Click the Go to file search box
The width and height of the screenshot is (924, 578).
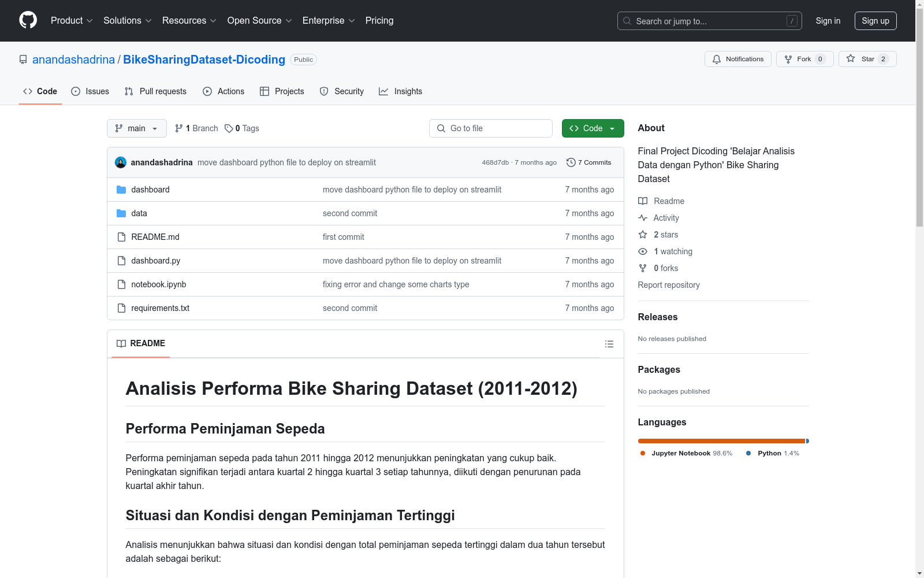point(491,128)
